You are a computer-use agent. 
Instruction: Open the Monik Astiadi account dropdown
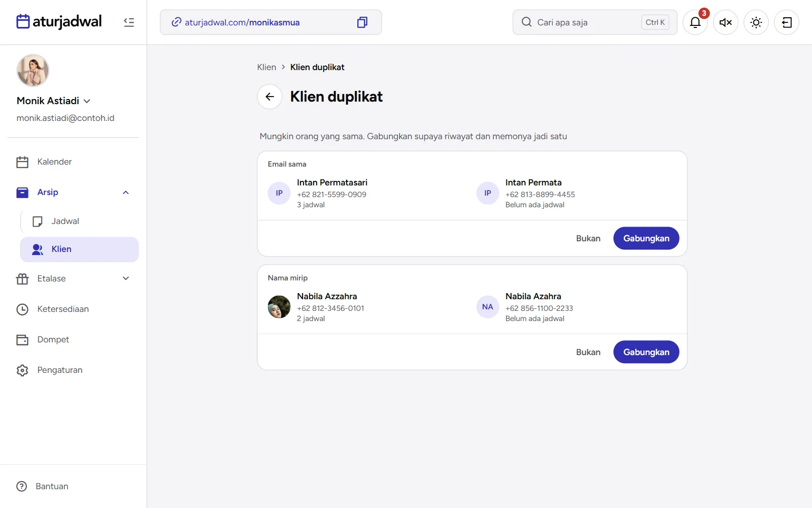tap(54, 101)
